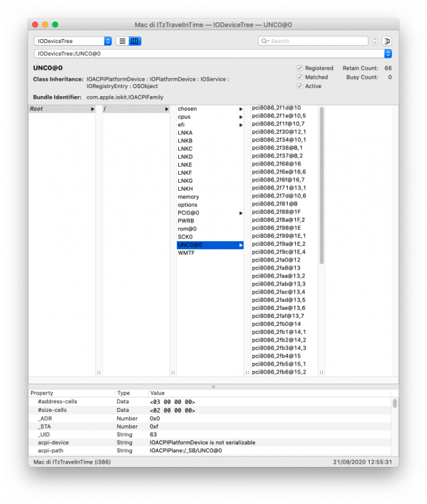
Task: Expand the Root entry arrow
Action: [92, 109]
